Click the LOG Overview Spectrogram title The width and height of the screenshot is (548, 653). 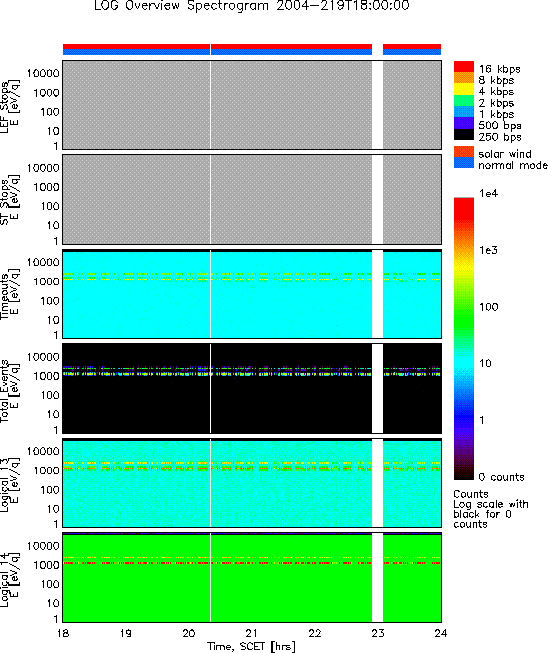tap(252, 6)
